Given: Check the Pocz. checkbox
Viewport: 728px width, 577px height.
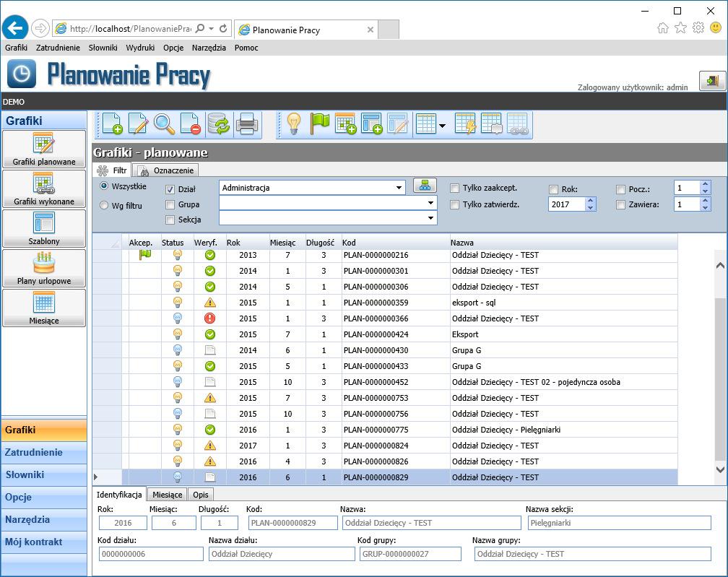Looking at the screenshot, I should 621,189.
